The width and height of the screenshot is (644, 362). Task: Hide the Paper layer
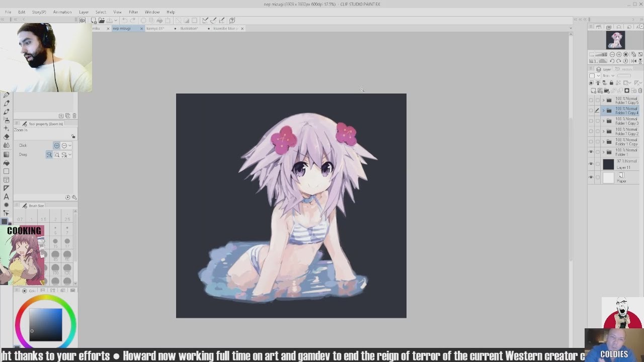pyautogui.click(x=591, y=177)
